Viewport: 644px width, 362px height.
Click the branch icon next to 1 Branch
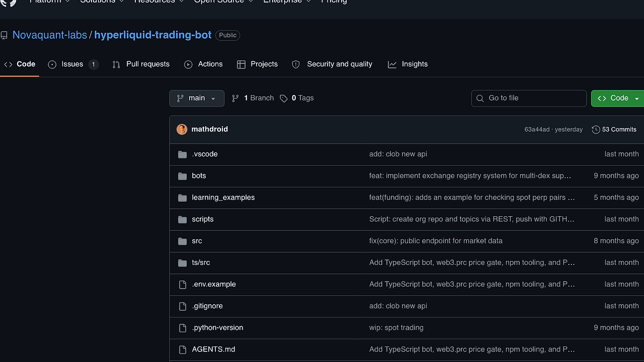[235, 98]
